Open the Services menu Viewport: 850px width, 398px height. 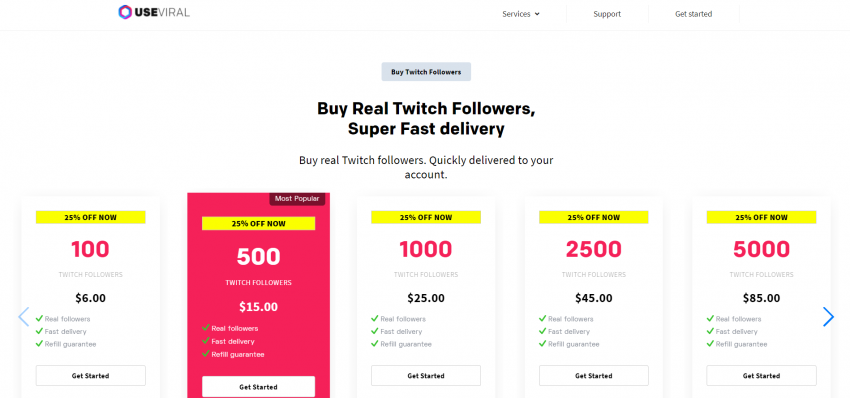(521, 14)
